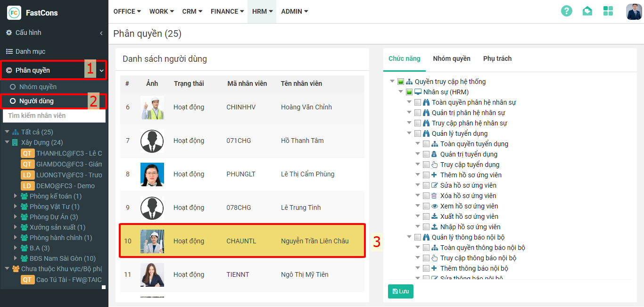Select the Ngô Thị Mỹ Tiên row photo
Screen dimensions: 644x307
point(152,274)
